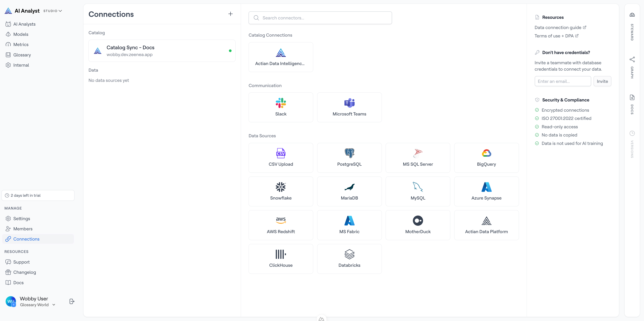Open the ClickHouse data source
Screen dimensions: 644x321
(x=281, y=259)
